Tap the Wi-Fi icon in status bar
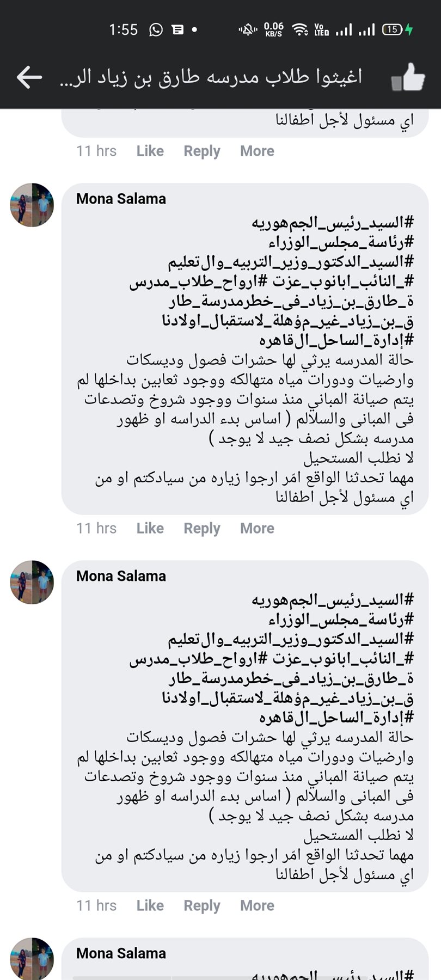The height and width of the screenshot is (980, 441). click(x=299, y=29)
